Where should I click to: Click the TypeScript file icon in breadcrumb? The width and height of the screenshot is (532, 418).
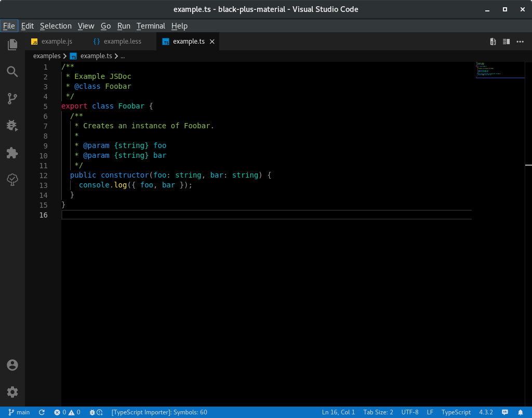click(73, 56)
